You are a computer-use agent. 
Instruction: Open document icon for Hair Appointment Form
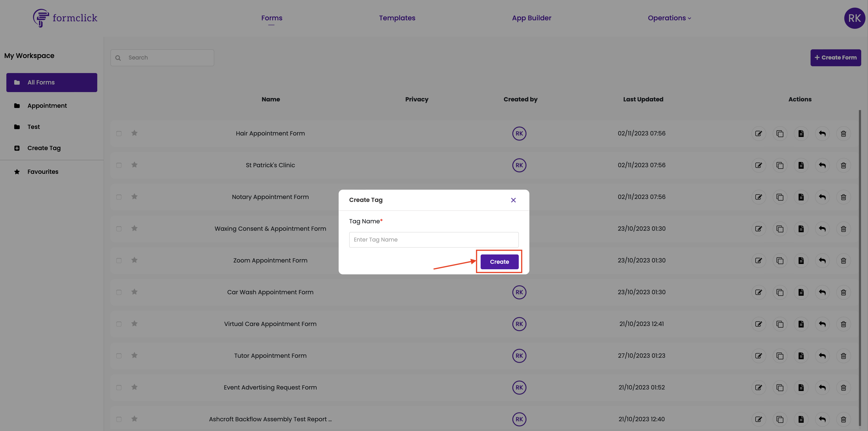(801, 134)
